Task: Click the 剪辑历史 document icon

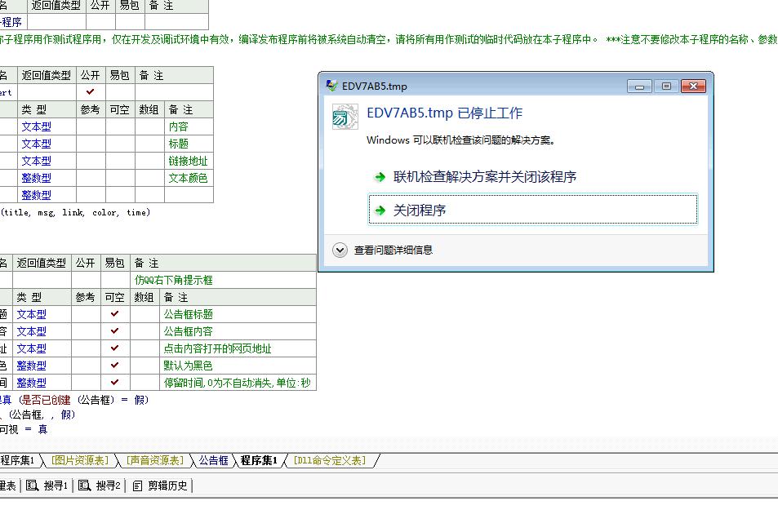Action: pos(137,485)
